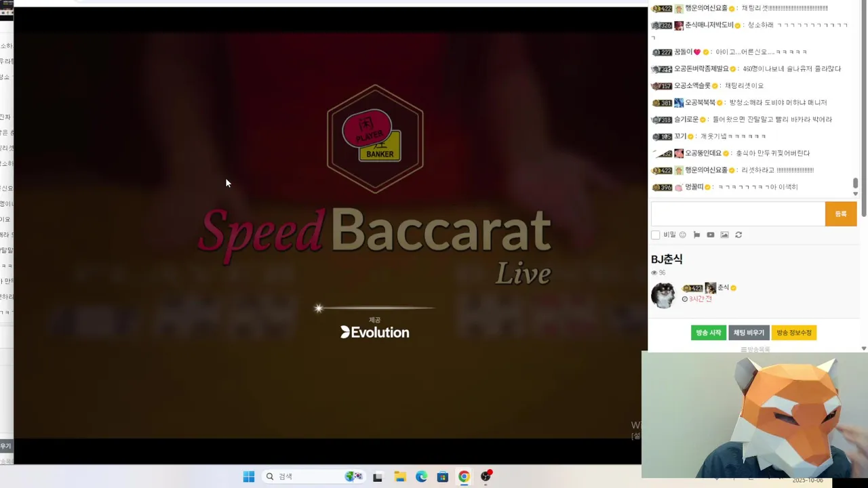The image size is (868, 488).
Task: Click the YouTube video attach icon
Action: click(x=711, y=235)
